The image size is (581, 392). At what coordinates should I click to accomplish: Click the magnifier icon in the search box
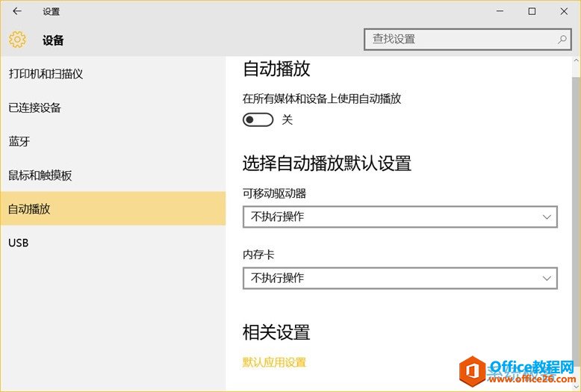(562, 39)
